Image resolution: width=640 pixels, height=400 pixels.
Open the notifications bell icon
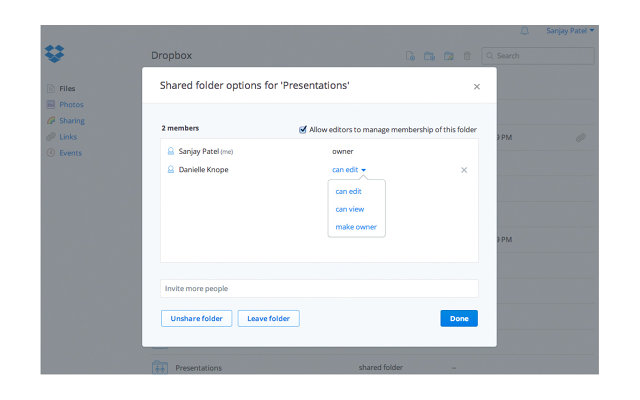pos(524,31)
